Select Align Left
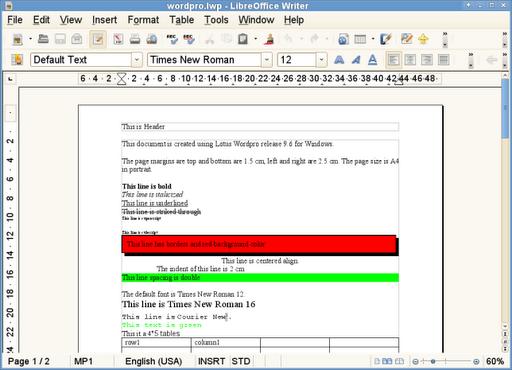Image resolution: width=512 pixels, height=370 pixels. tap(393, 60)
